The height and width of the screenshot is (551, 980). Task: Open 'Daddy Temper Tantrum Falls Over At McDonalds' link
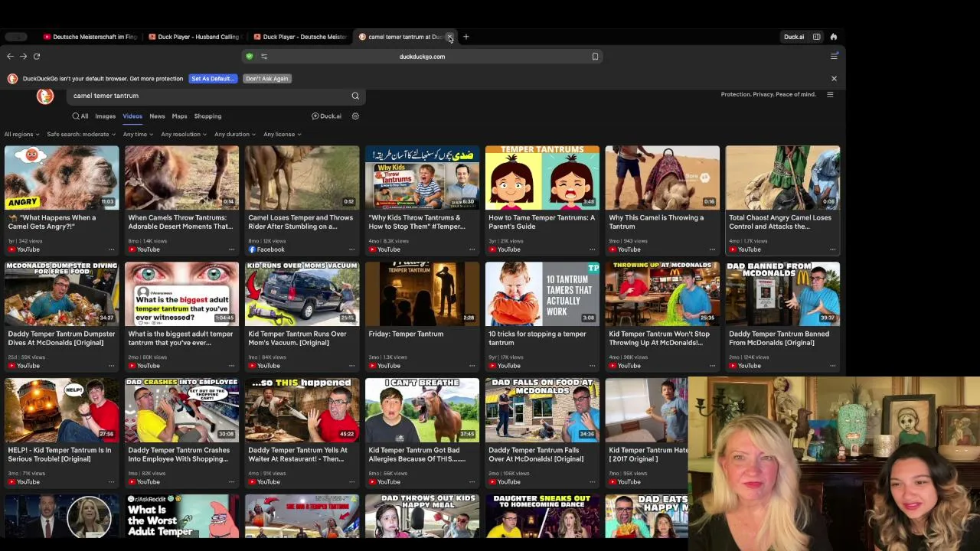(536, 455)
